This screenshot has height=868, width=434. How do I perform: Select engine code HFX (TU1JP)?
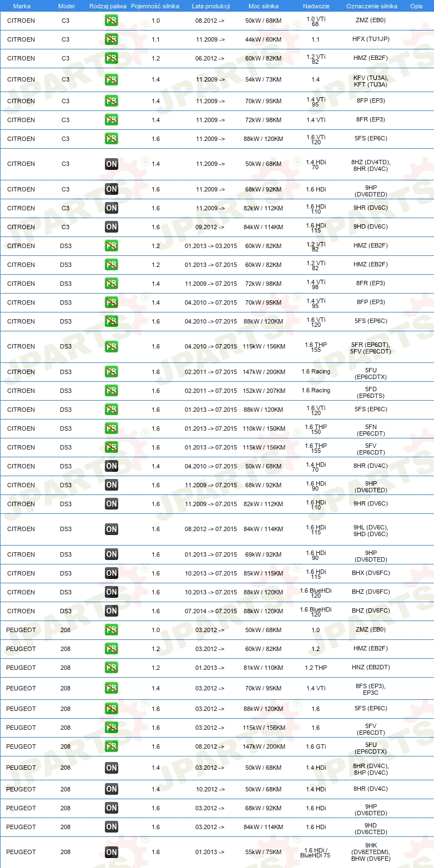point(371,39)
